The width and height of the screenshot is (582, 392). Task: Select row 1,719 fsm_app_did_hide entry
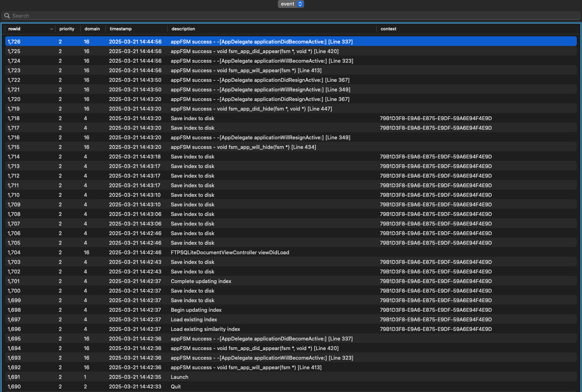tap(251, 109)
